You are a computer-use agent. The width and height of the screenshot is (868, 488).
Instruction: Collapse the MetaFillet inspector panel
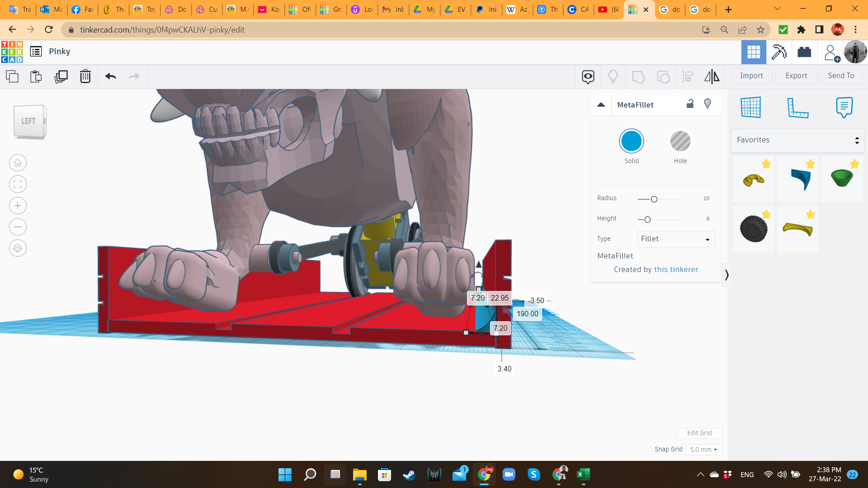coord(601,104)
